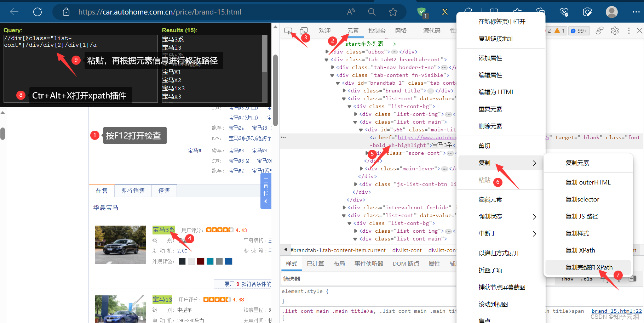This screenshot has width=644, height=323.
Task: Open the green shield ad-blocker extension
Action: pyautogui.click(x=422, y=12)
